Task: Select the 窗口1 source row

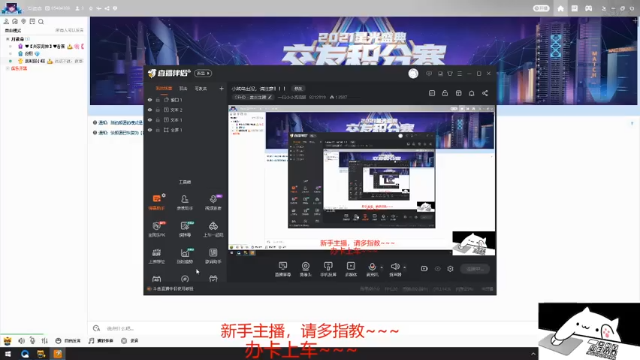Action: click(186, 100)
